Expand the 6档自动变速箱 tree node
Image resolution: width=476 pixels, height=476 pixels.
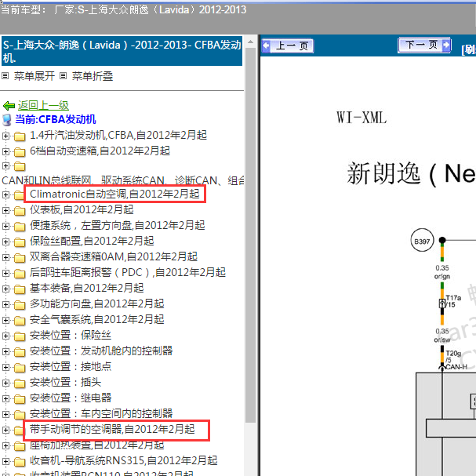(5, 151)
